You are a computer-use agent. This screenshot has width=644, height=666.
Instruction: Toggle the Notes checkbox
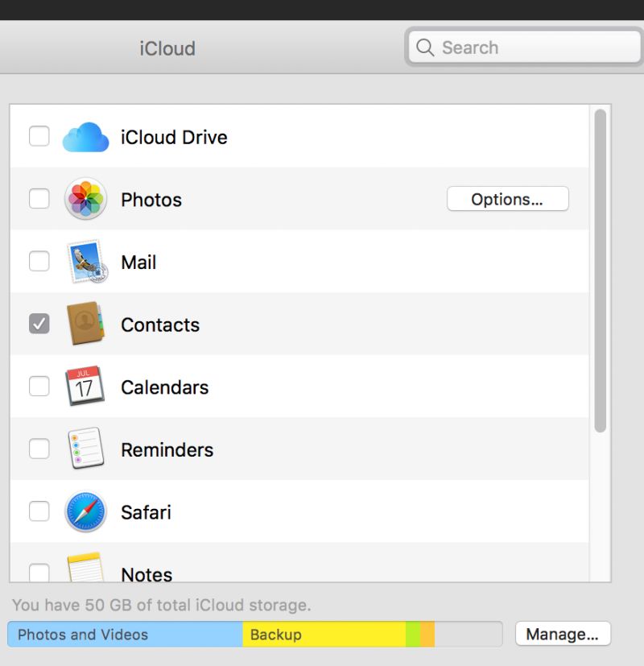point(39,572)
